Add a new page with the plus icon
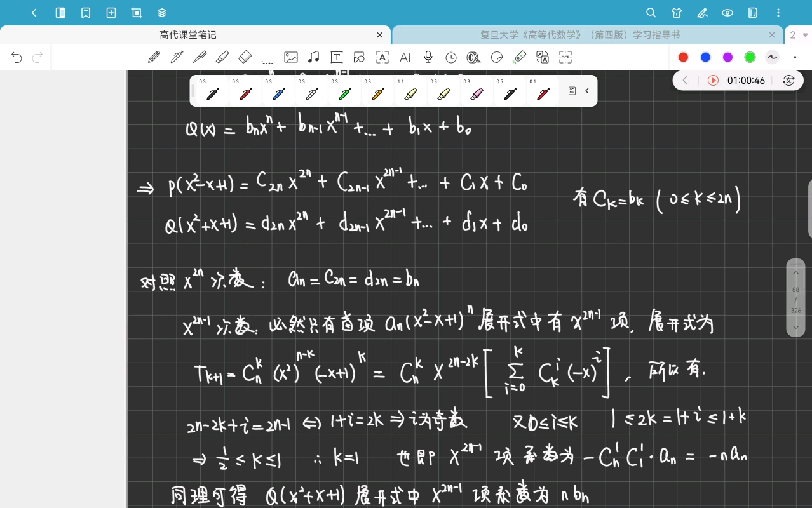 pyautogui.click(x=111, y=13)
